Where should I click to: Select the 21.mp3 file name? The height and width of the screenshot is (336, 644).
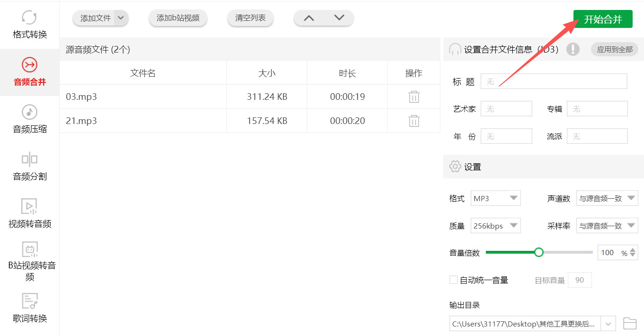pos(81,121)
